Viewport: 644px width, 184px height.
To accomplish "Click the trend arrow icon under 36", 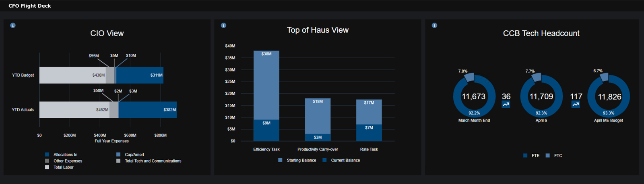I will click(x=506, y=105).
